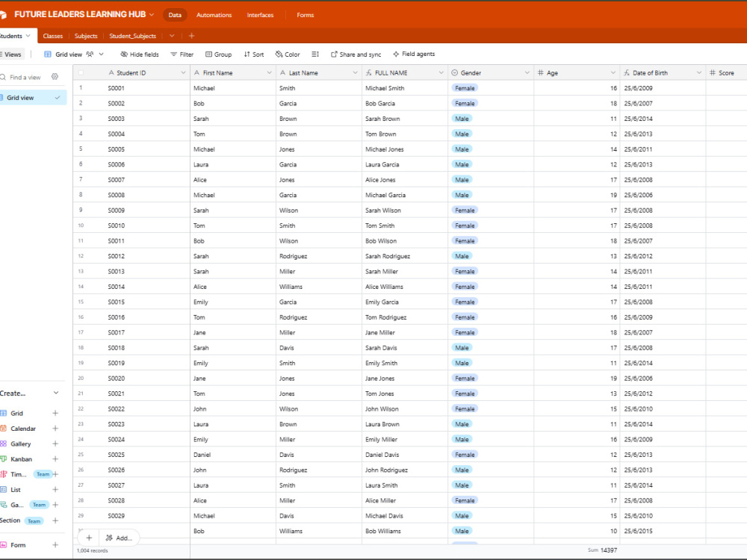747x560 pixels.
Task: Click the Group icon
Action: click(x=208, y=55)
